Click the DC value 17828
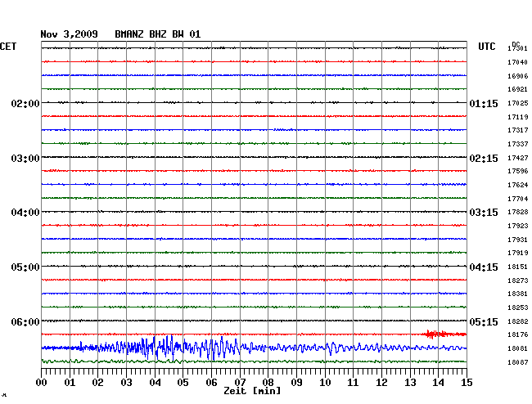 (x=518, y=212)
